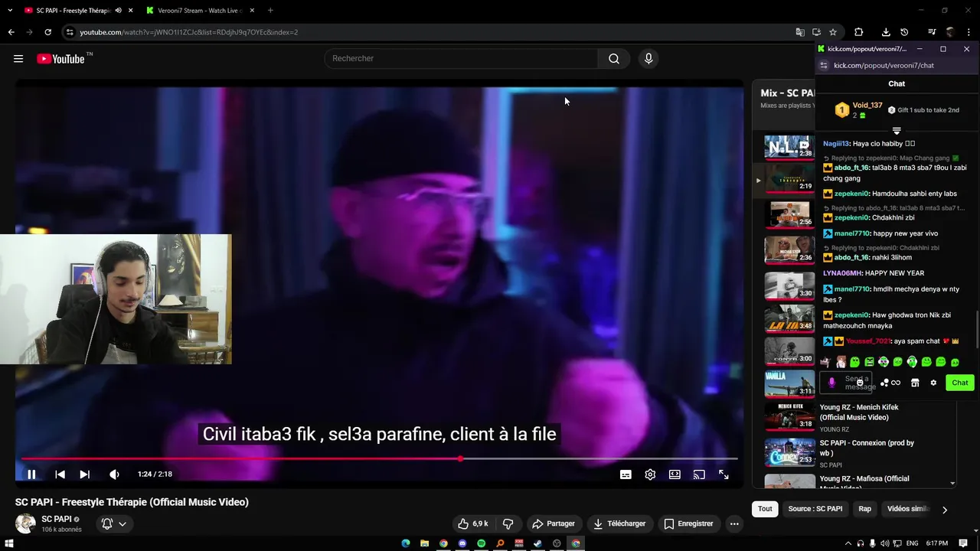
Task: Dislike the SC PAPI video
Action: (x=508, y=523)
